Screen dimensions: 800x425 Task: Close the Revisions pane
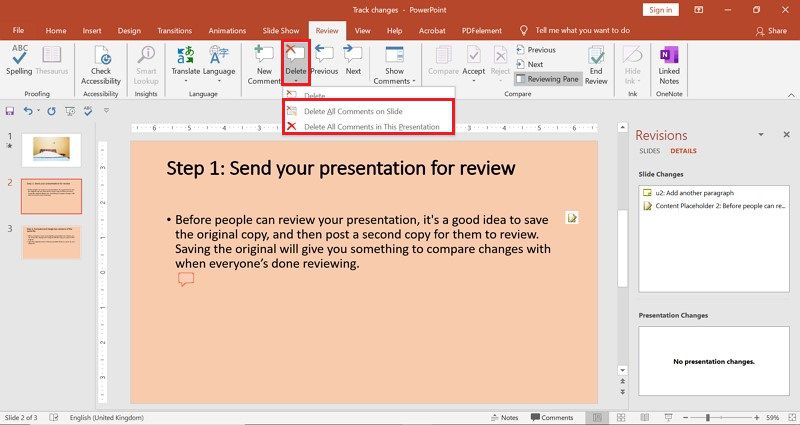[x=786, y=135]
